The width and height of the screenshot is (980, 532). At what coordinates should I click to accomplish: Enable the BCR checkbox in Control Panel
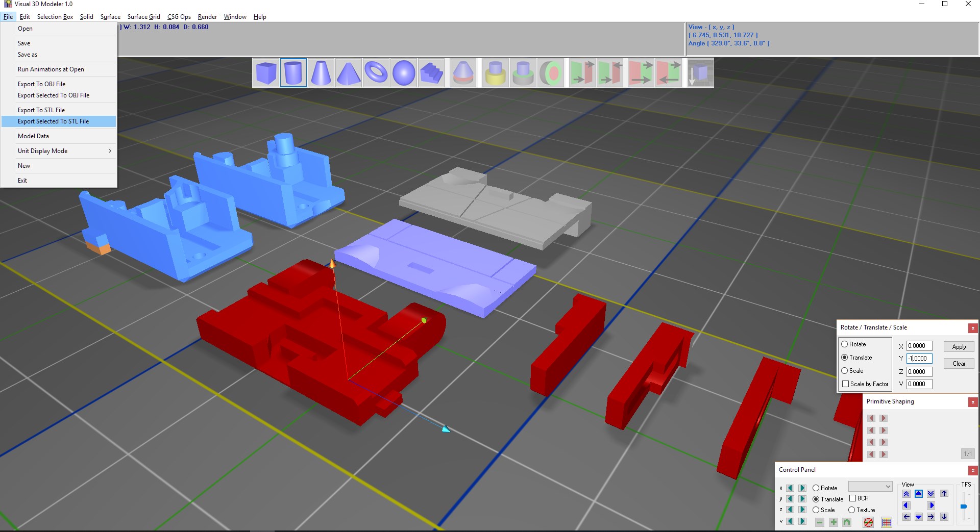coord(853,498)
